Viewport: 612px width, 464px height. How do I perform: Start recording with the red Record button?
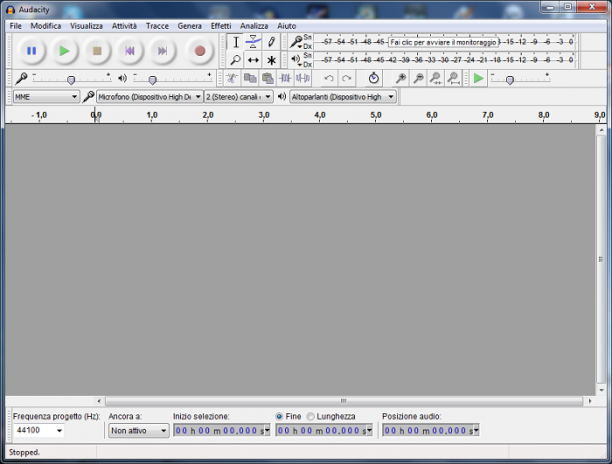click(x=200, y=51)
